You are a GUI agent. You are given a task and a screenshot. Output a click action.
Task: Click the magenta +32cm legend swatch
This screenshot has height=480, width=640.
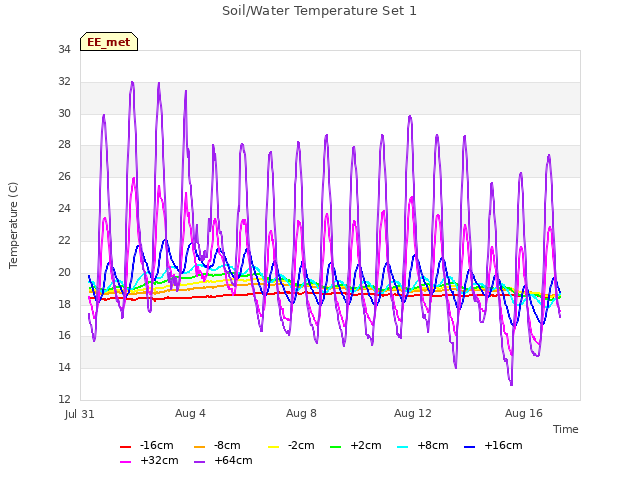(x=125, y=462)
